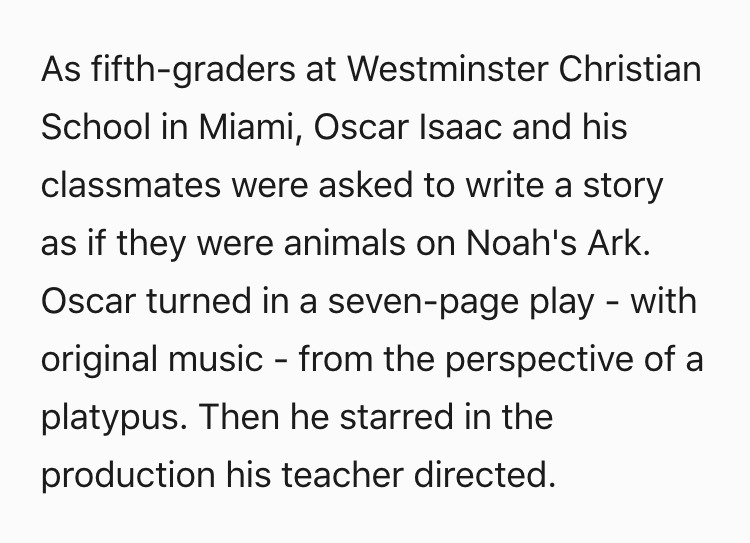This screenshot has width=750, height=543.
Task: Click the word "original" starting sixth line
Action: click(x=99, y=359)
